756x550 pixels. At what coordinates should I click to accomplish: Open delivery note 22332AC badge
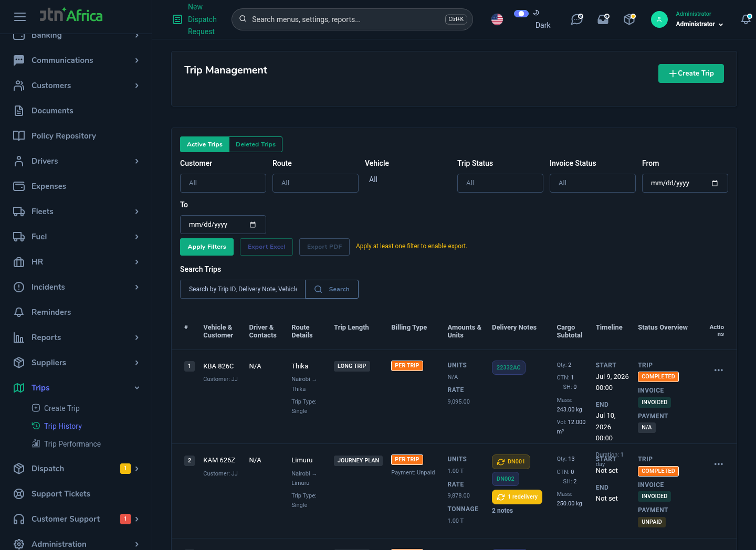509,367
